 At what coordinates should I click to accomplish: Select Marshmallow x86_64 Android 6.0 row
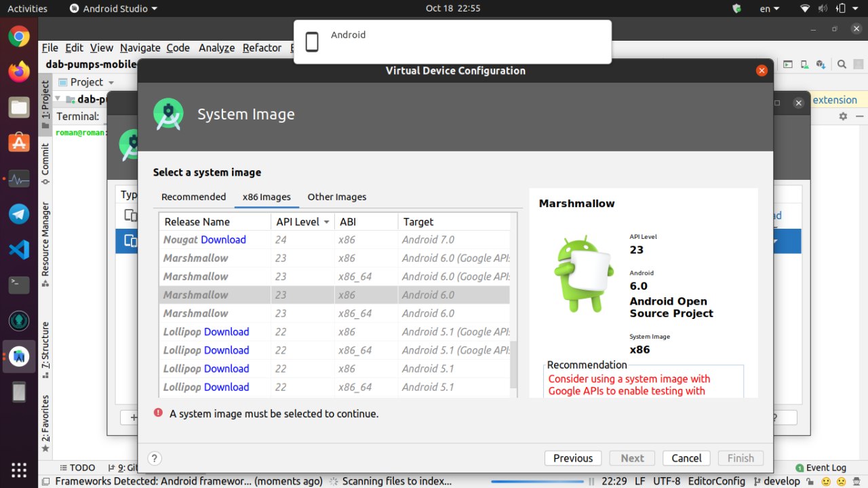click(334, 314)
